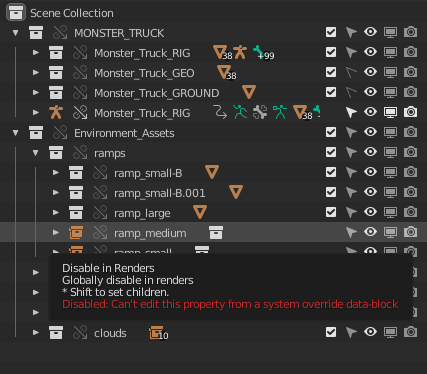Click the armature icon beside Monster_Truck_RIG collection
The width and height of the screenshot is (427, 374).
tap(240, 52)
